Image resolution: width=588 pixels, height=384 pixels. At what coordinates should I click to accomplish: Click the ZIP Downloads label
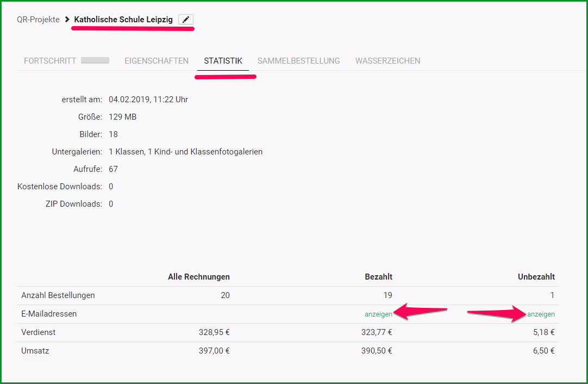pos(74,204)
